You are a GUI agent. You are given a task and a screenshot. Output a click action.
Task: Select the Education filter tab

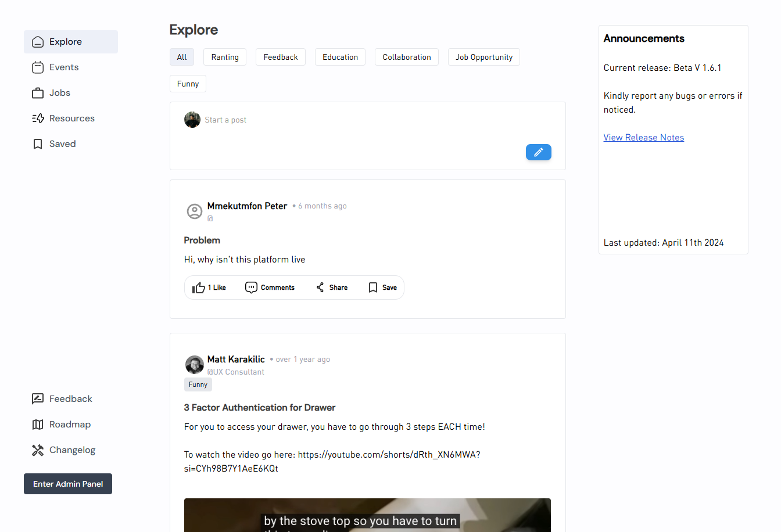pyautogui.click(x=340, y=57)
